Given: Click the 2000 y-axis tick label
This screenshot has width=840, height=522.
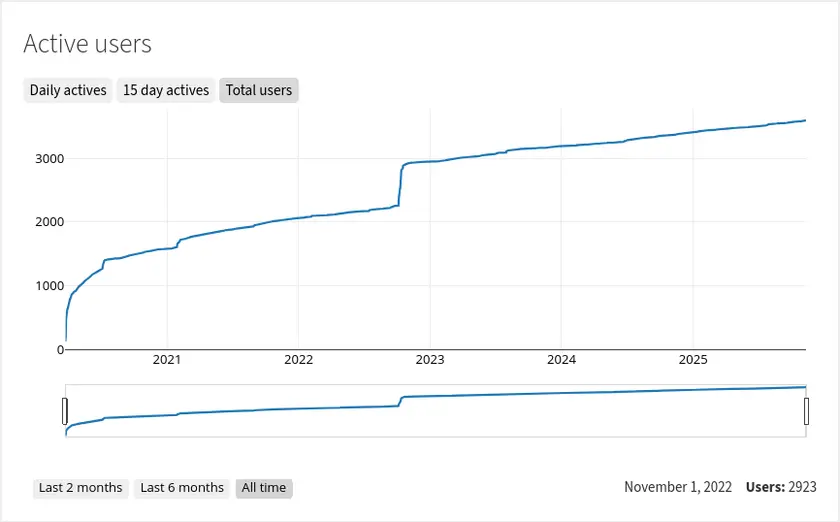Looking at the screenshot, I should [49, 222].
